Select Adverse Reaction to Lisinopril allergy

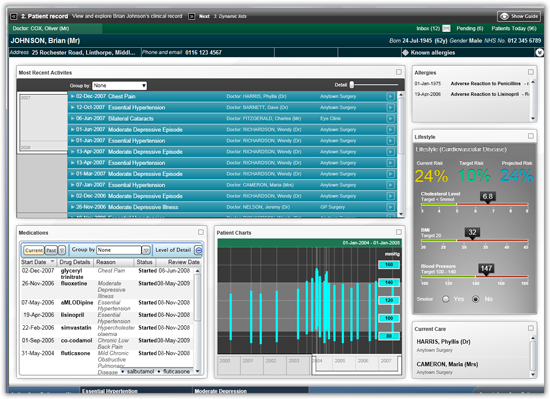click(471, 94)
